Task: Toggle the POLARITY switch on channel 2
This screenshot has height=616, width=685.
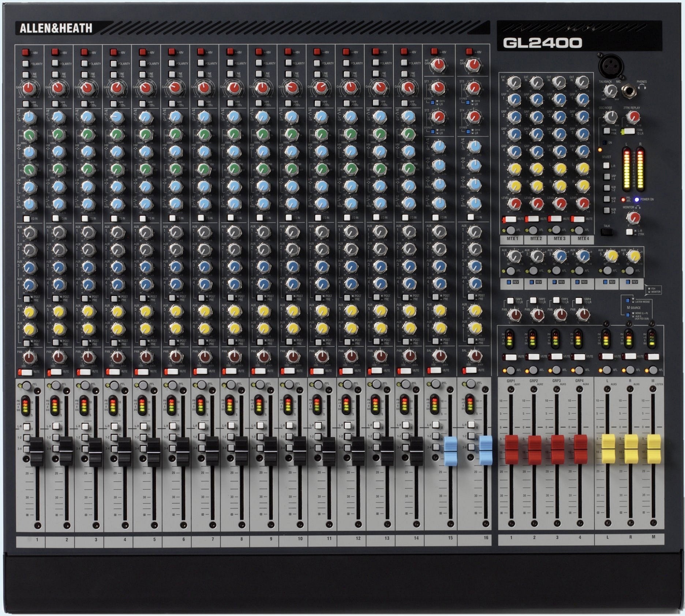Action: pyautogui.click(x=55, y=63)
